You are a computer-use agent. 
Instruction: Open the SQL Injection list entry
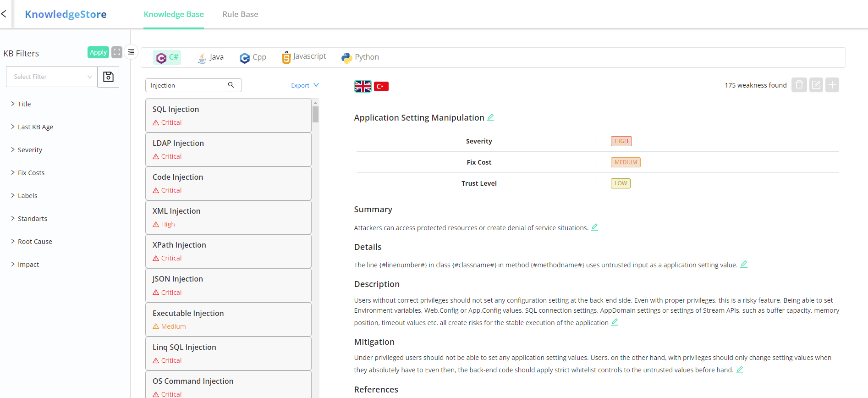(x=228, y=116)
